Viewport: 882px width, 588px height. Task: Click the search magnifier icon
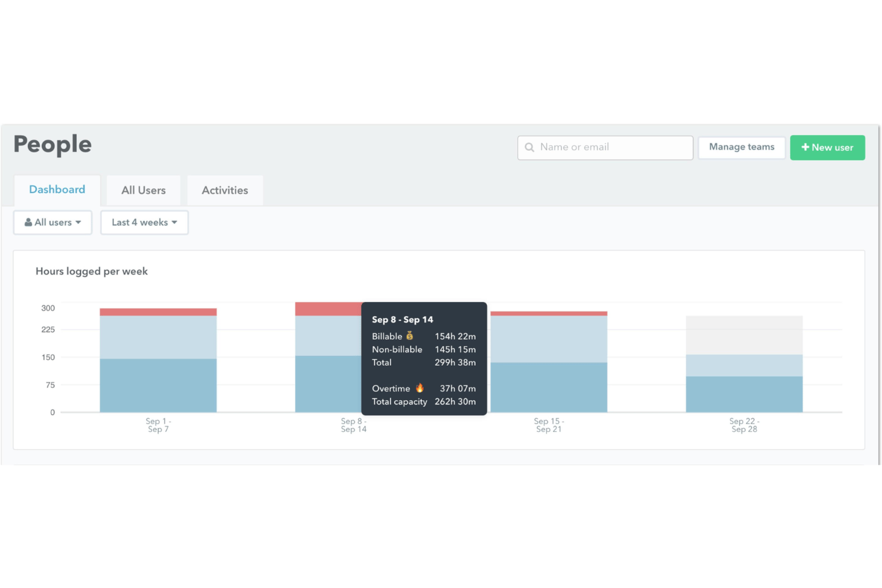[x=529, y=147]
